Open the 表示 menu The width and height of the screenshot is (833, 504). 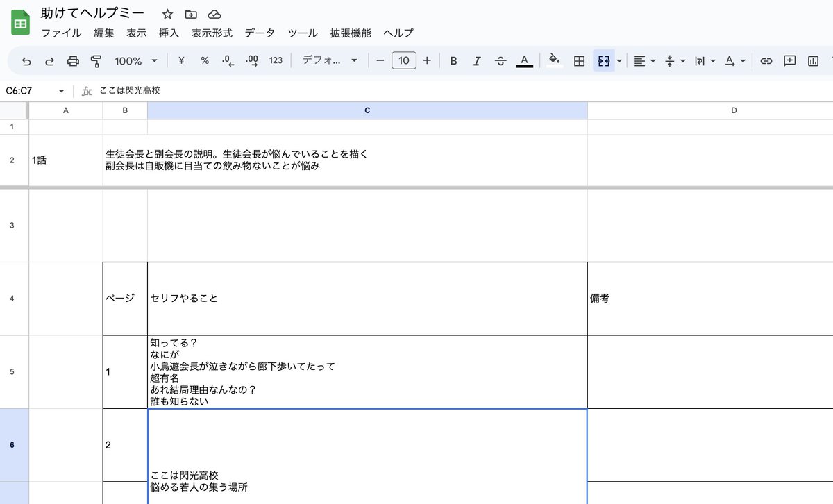136,33
